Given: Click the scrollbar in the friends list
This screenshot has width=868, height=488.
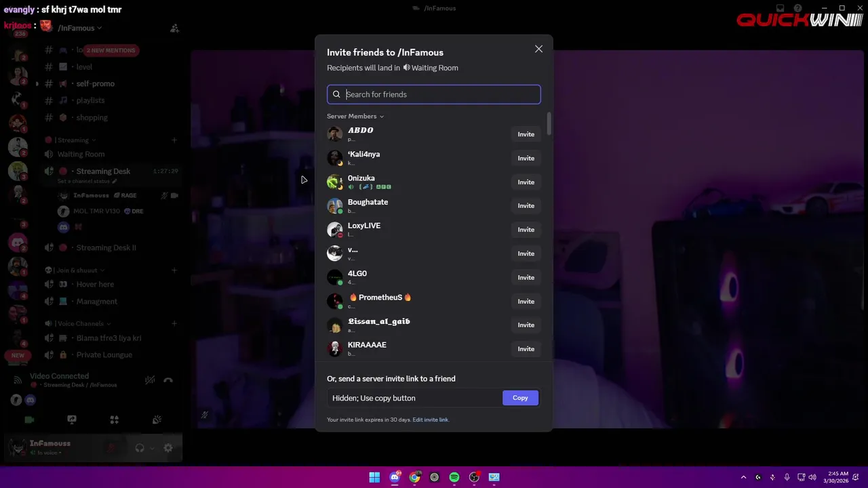Looking at the screenshot, I should (549, 124).
